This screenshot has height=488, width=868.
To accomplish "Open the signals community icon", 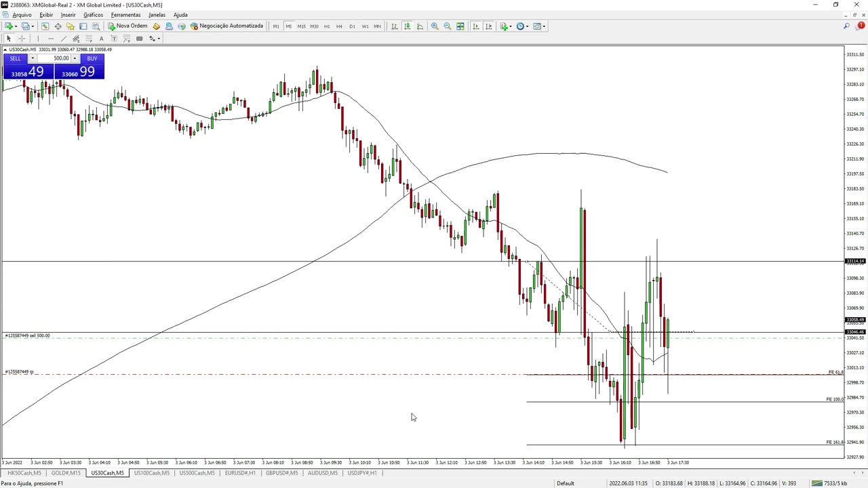I will pos(169,26).
